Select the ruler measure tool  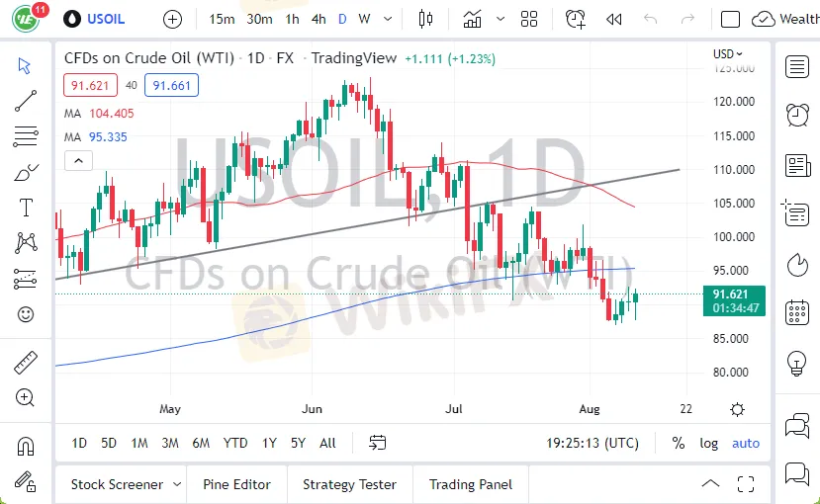26,363
